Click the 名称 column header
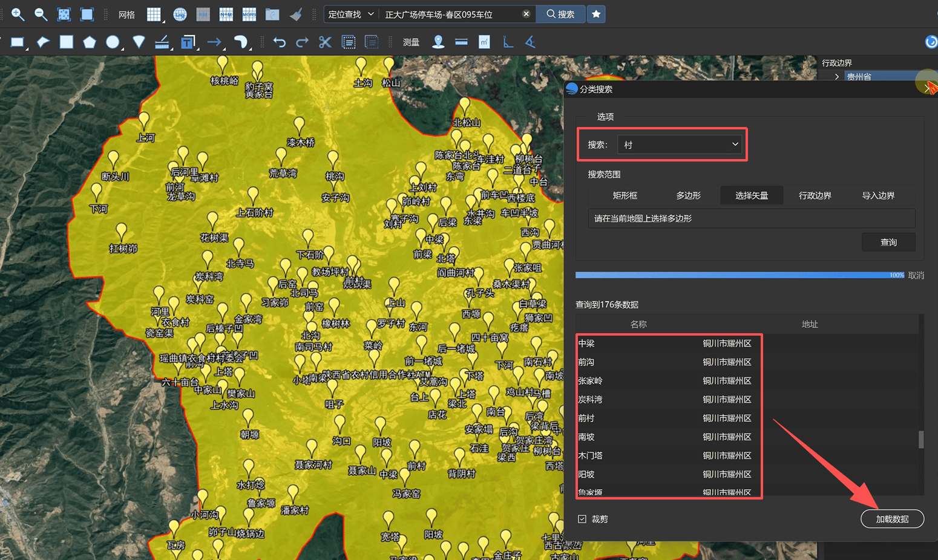The width and height of the screenshot is (938, 560). tap(638, 324)
